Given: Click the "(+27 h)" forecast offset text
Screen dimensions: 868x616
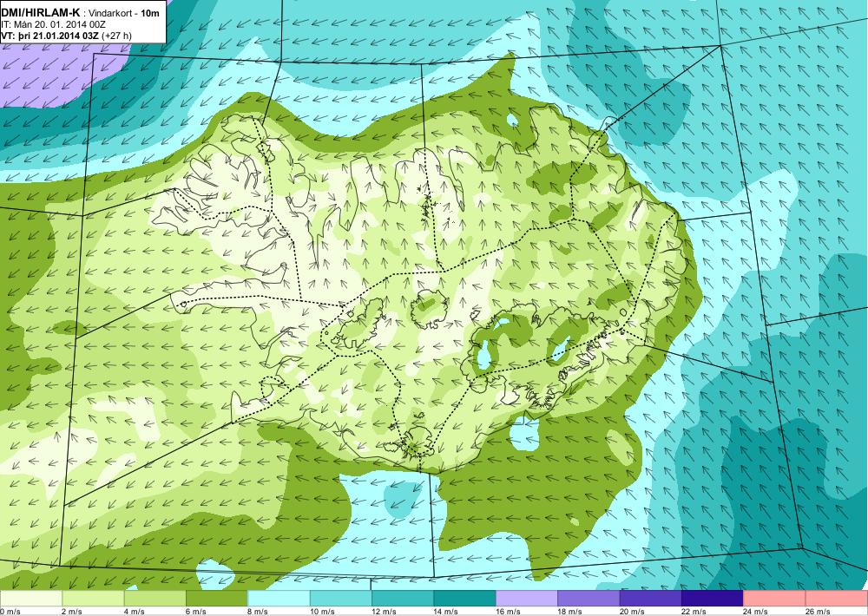Looking at the screenshot, I should 117,36.
